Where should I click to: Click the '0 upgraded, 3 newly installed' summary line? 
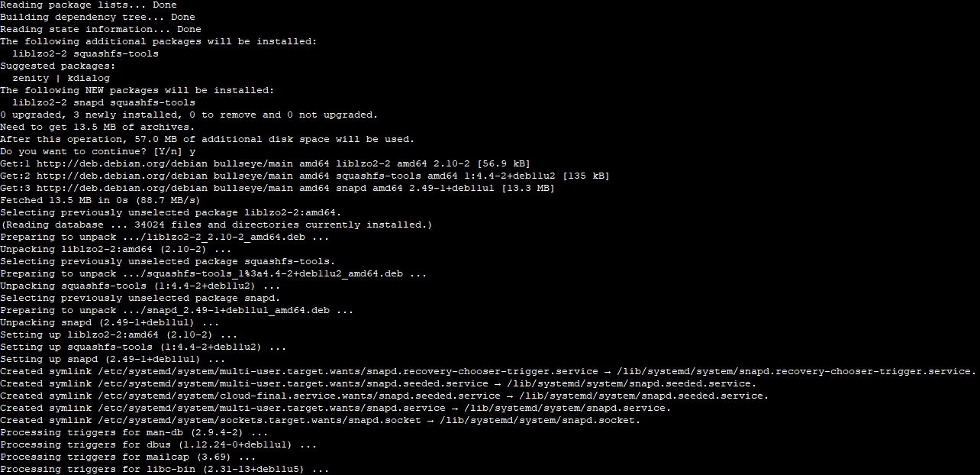coord(189,115)
